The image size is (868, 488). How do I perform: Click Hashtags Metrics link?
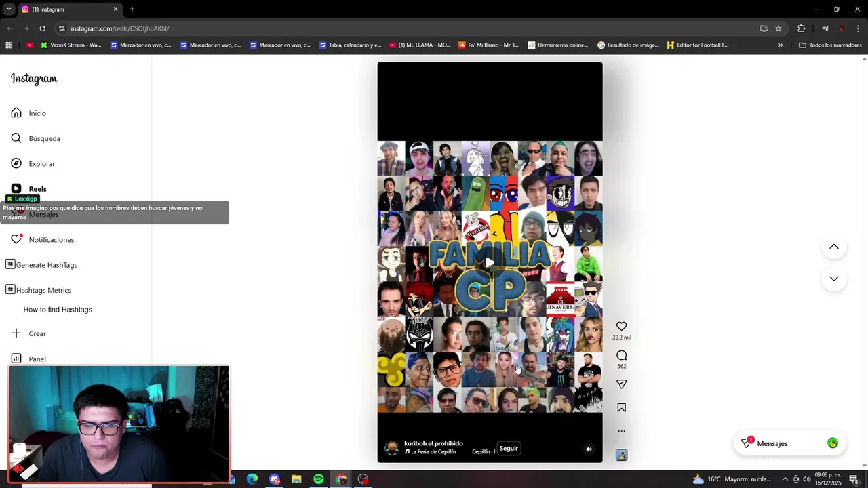[x=39, y=290]
